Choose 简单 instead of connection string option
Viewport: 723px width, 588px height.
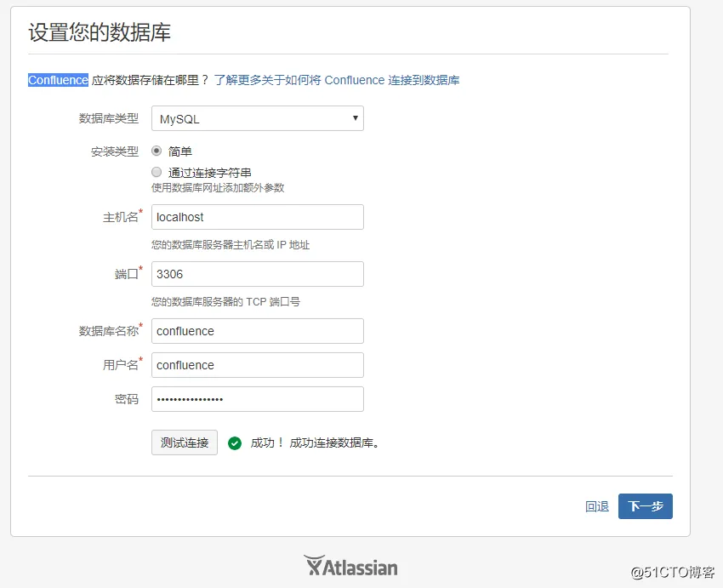point(157,151)
